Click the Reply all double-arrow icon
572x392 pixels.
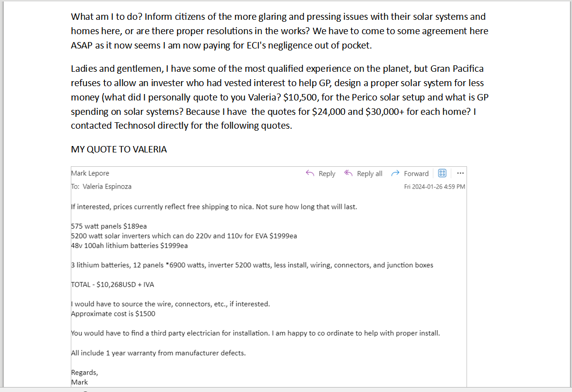click(x=349, y=173)
